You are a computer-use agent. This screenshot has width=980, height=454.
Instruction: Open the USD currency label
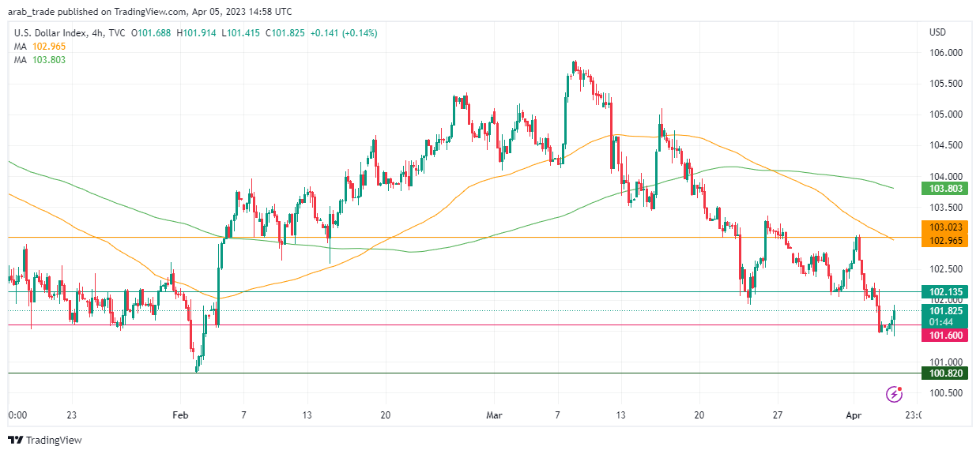937,33
